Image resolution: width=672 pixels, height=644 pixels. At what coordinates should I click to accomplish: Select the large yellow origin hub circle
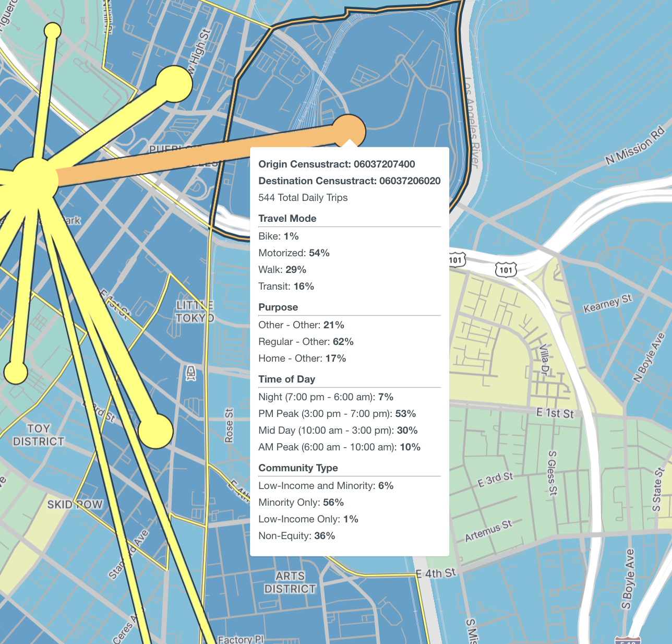tap(34, 180)
